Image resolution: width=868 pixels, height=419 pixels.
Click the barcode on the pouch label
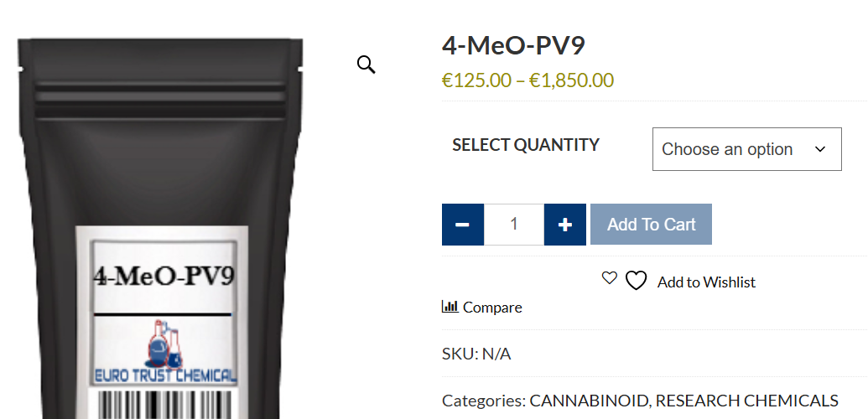[x=164, y=405]
